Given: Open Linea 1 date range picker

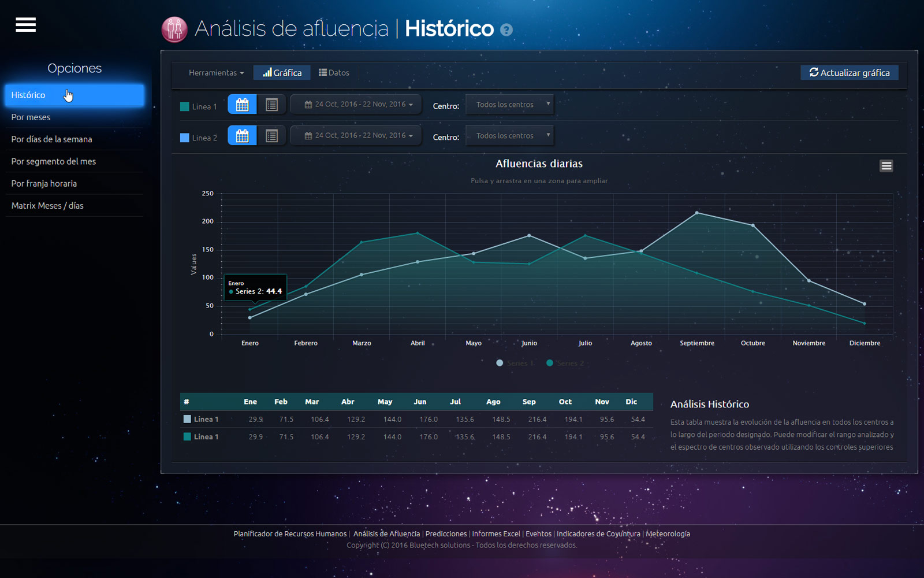Looking at the screenshot, I should [x=359, y=105].
